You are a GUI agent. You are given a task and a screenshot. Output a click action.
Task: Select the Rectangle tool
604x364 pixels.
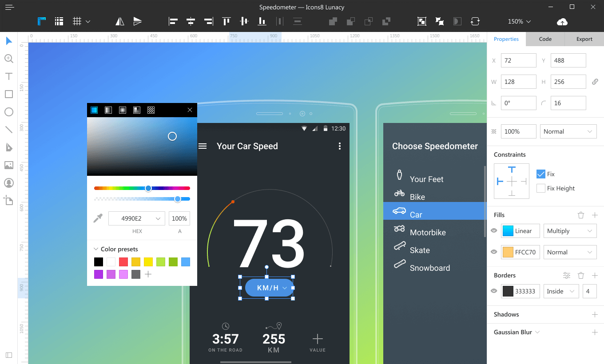tap(8, 94)
